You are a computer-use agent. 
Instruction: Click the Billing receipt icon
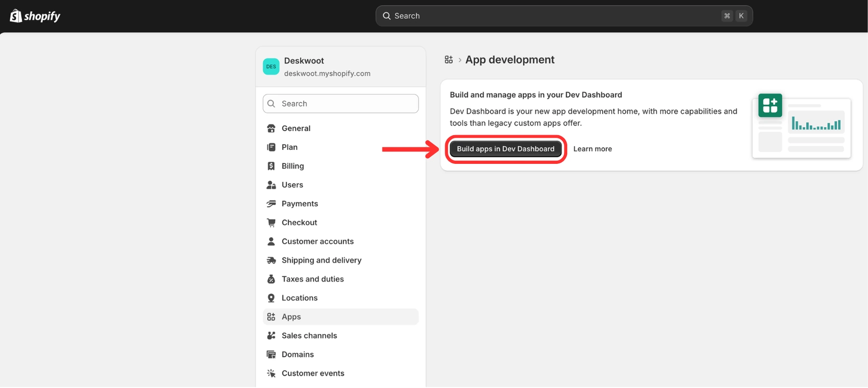pos(271,166)
